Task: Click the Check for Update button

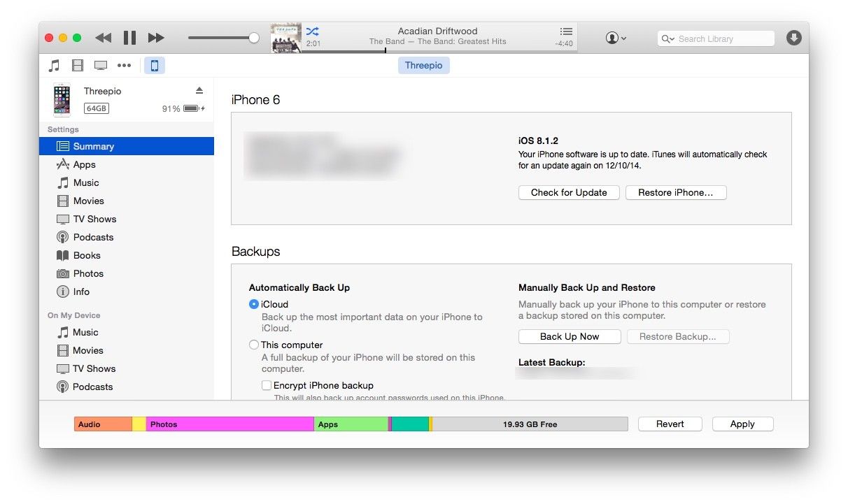Action: point(569,192)
